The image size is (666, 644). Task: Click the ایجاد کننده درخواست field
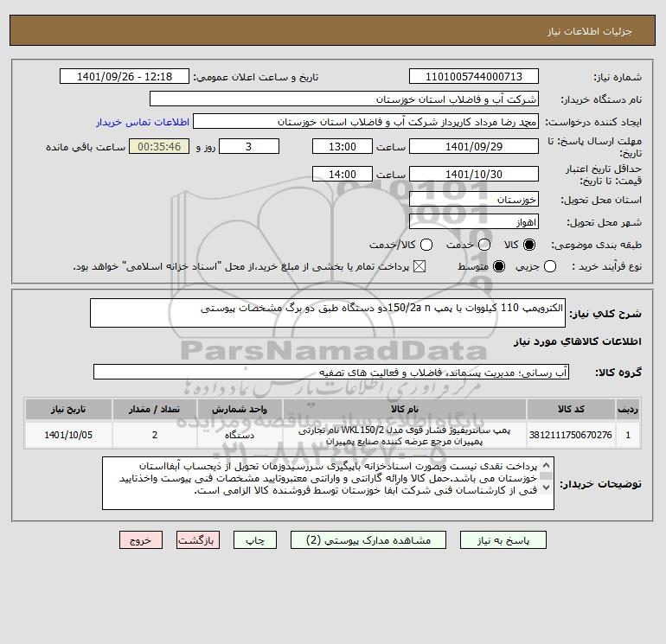(x=366, y=121)
